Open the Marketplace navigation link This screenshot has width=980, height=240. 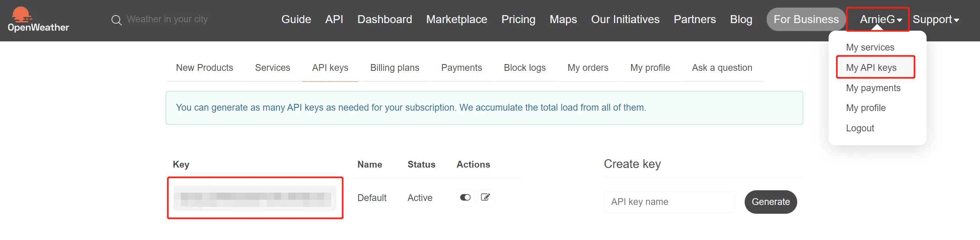pyautogui.click(x=456, y=19)
